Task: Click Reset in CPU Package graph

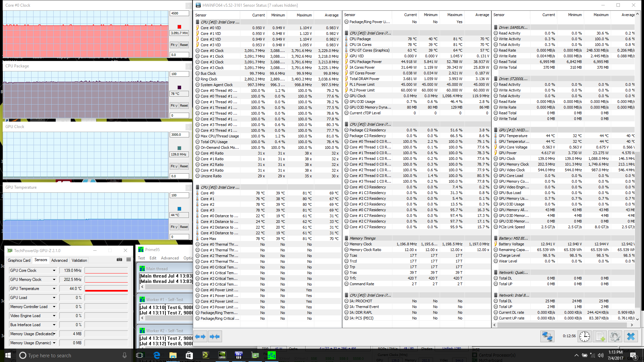Action: [184, 106]
